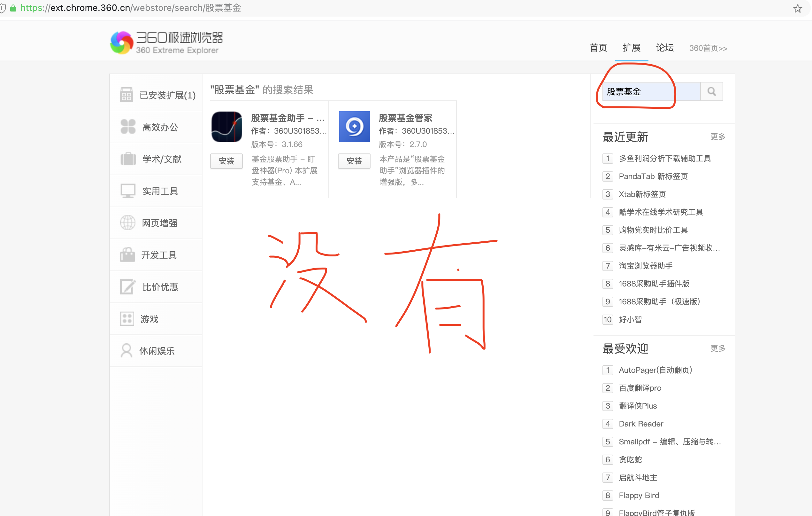Open 更多 next to 最近更新
Viewport: 812px width, 516px height.
pyautogui.click(x=717, y=137)
